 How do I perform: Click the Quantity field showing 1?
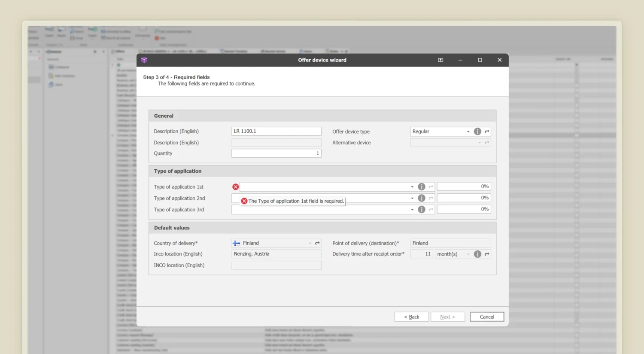click(x=276, y=153)
